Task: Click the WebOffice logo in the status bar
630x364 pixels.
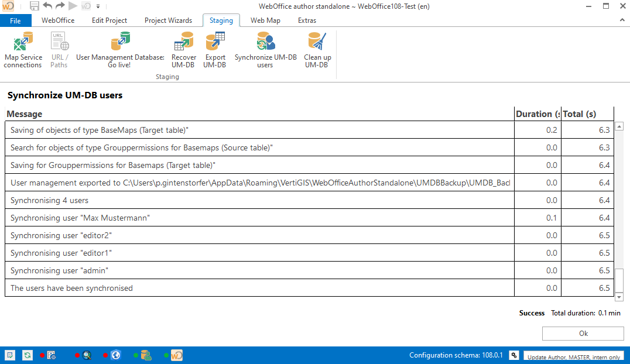Action: click(x=176, y=355)
